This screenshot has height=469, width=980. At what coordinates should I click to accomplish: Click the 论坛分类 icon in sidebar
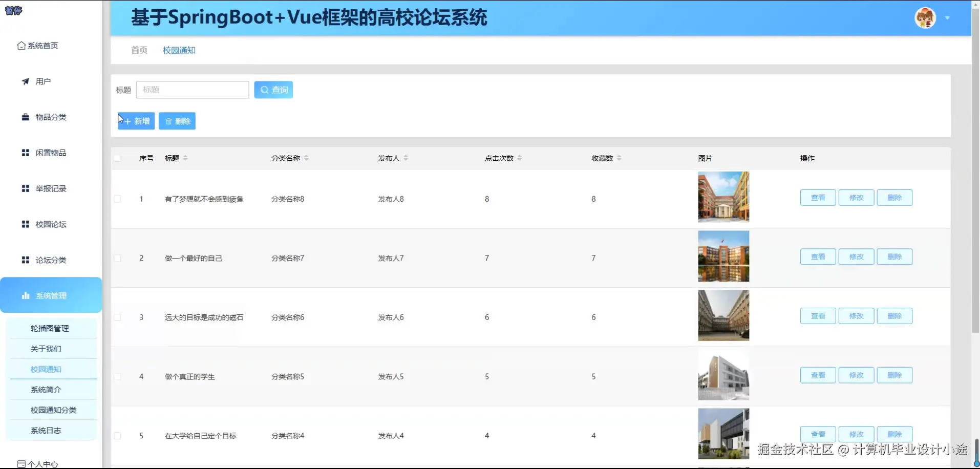(25, 260)
